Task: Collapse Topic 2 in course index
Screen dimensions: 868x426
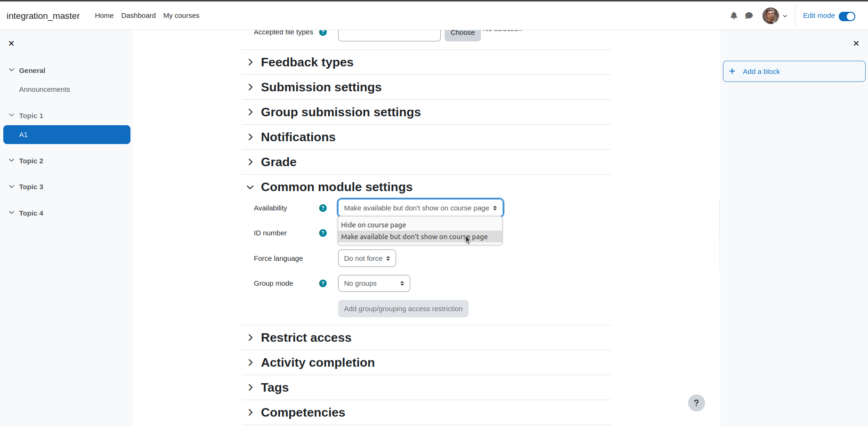Action: [x=11, y=161]
